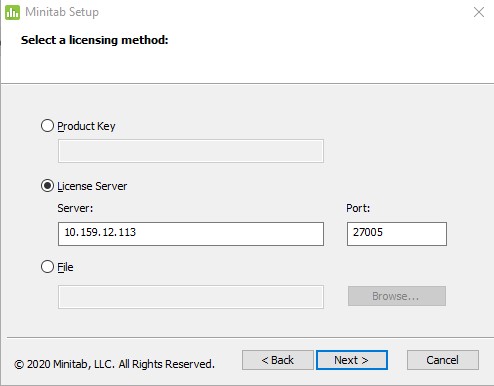Click the Port: field label
Viewport: 494px width, 386px height.
point(358,208)
